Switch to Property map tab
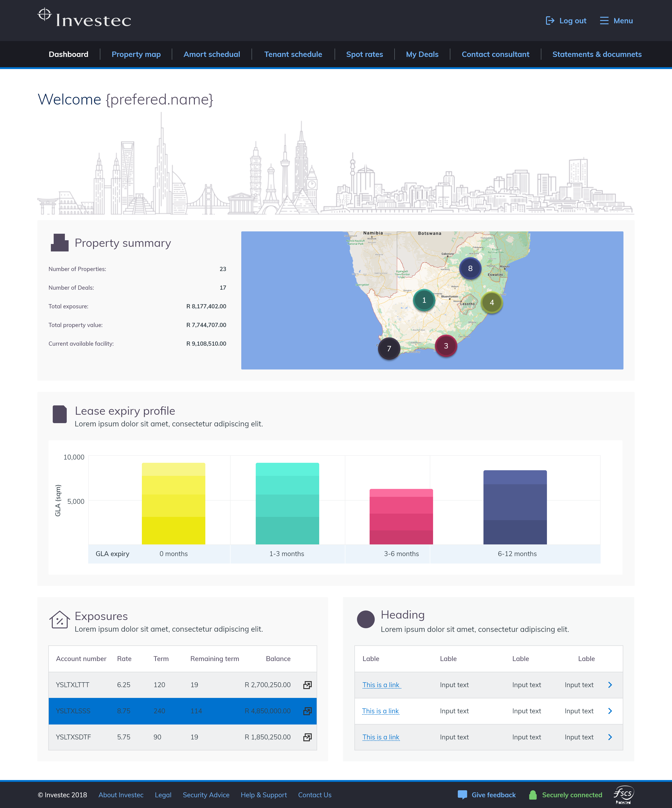This screenshot has width=672, height=808. coord(136,54)
